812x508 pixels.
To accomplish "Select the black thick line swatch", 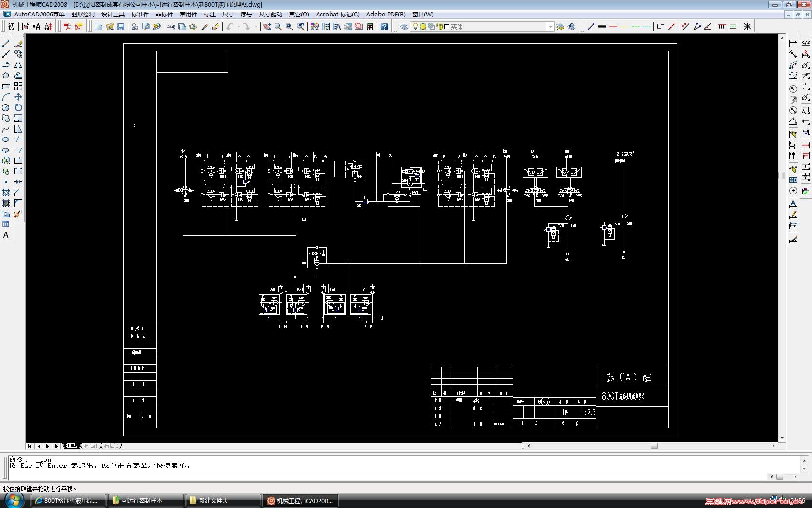I will click(602, 27).
